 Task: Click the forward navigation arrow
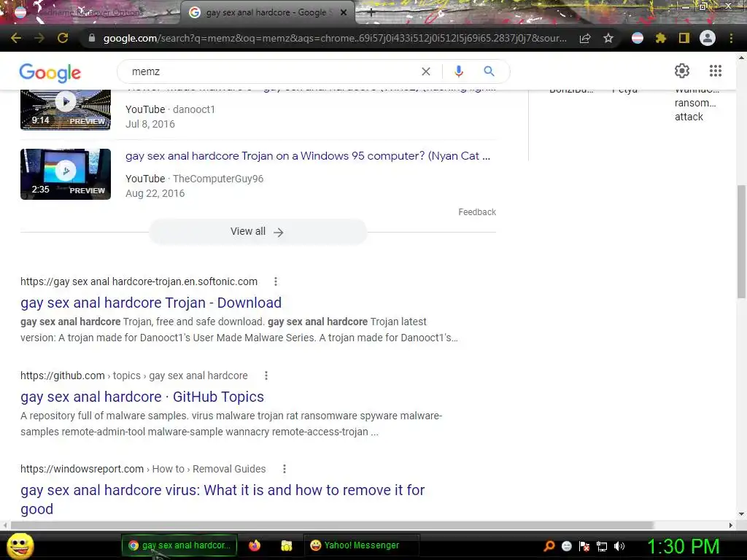[x=39, y=38]
